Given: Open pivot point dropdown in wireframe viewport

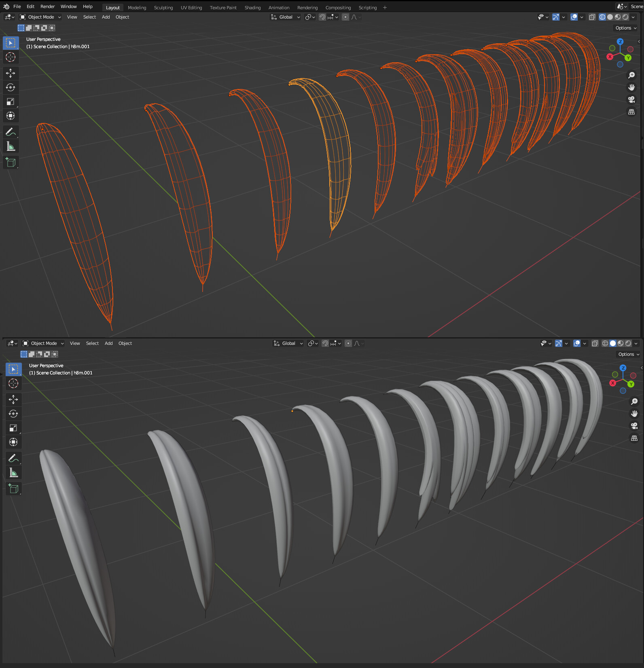Looking at the screenshot, I should [310, 17].
